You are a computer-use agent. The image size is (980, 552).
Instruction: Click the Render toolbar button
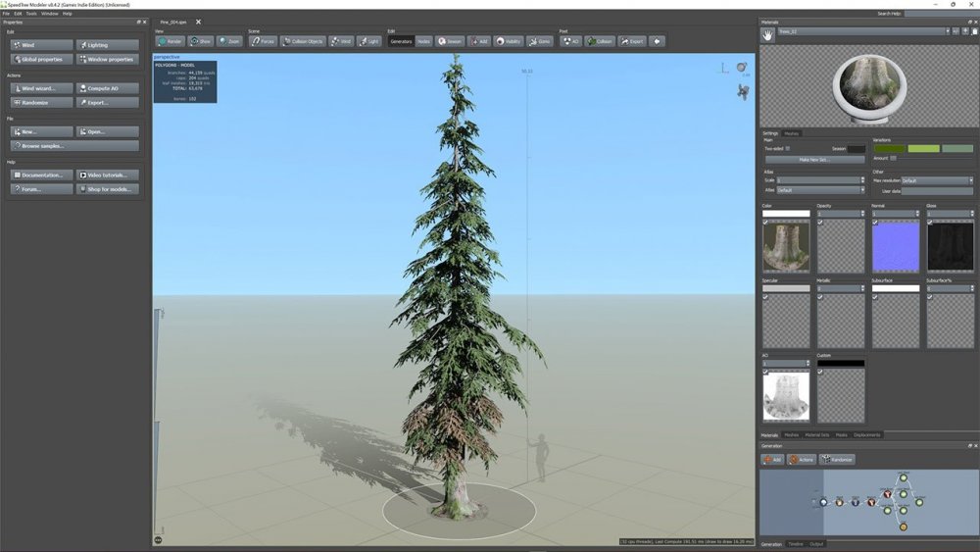[x=170, y=41]
